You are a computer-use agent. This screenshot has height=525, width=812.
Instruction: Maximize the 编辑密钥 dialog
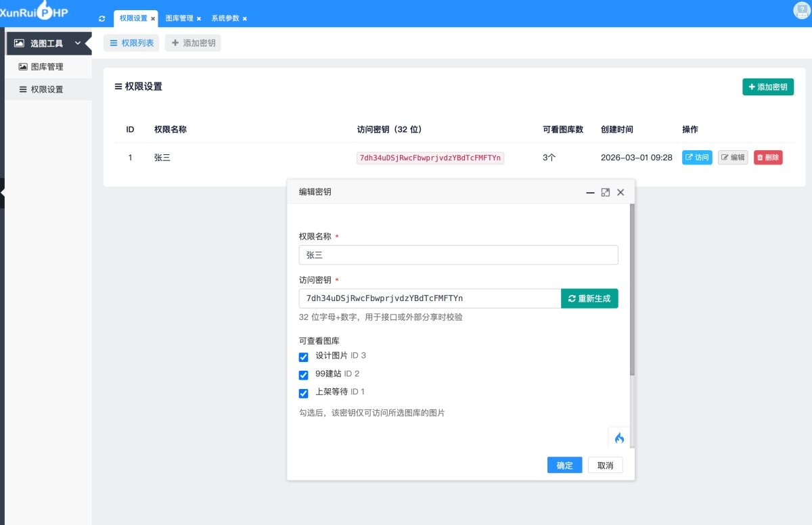[606, 192]
